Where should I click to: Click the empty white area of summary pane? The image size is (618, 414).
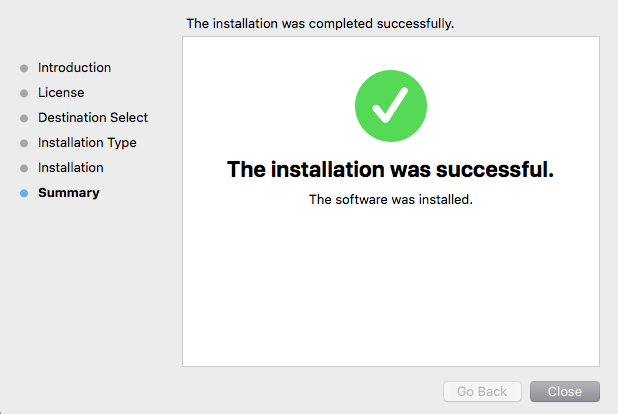[x=390, y=290]
